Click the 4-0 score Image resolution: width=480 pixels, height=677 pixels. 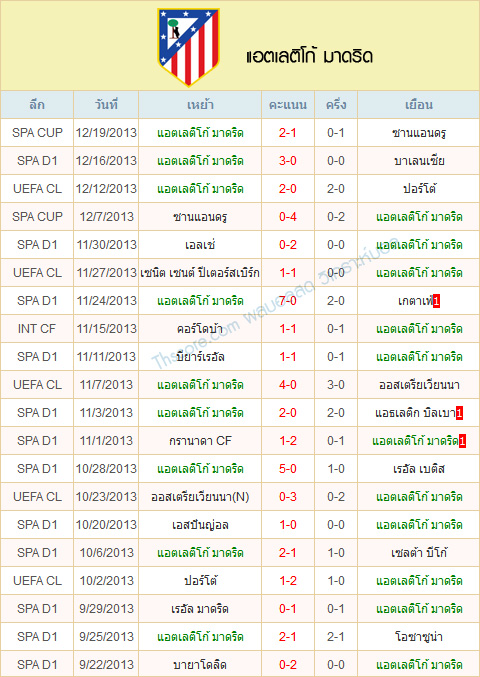288,385
